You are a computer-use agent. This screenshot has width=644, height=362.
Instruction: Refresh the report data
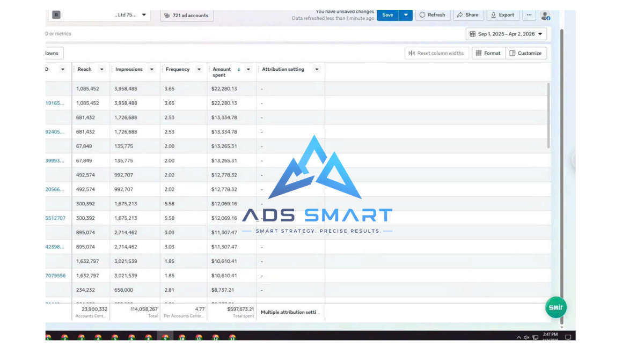click(x=432, y=15)
